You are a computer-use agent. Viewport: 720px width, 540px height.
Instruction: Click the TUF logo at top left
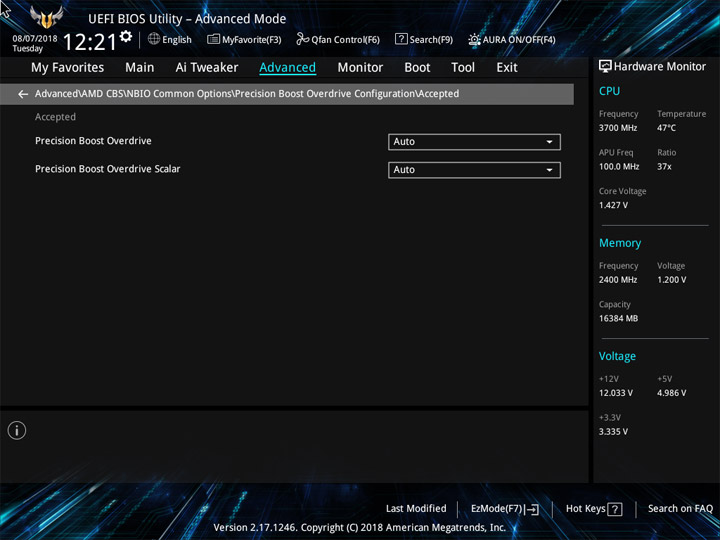pyautogui.click(x=46, y=17)
